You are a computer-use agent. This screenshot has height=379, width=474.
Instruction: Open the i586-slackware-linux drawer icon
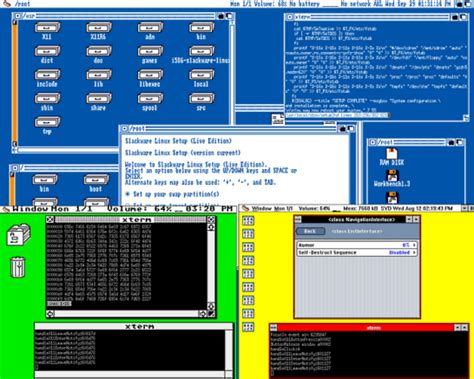tap(201, 51)
